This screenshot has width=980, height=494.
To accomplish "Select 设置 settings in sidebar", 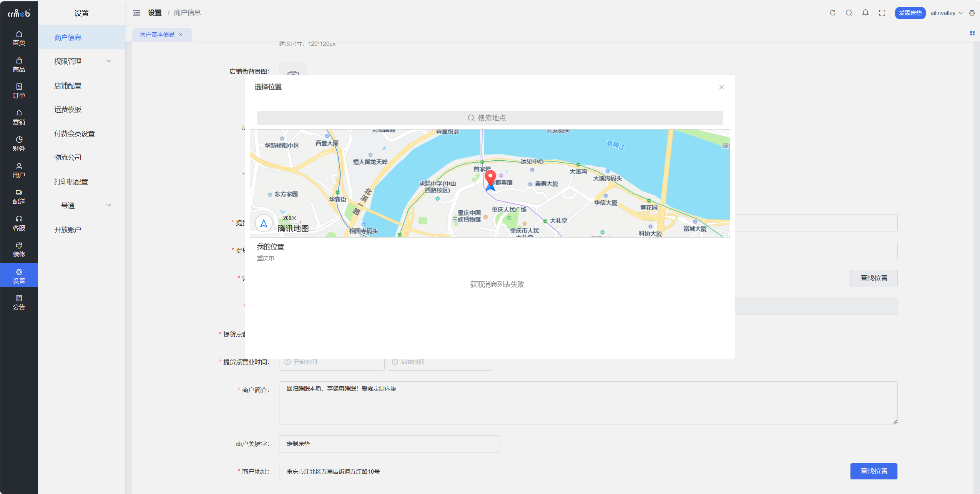I will (19, 275).
